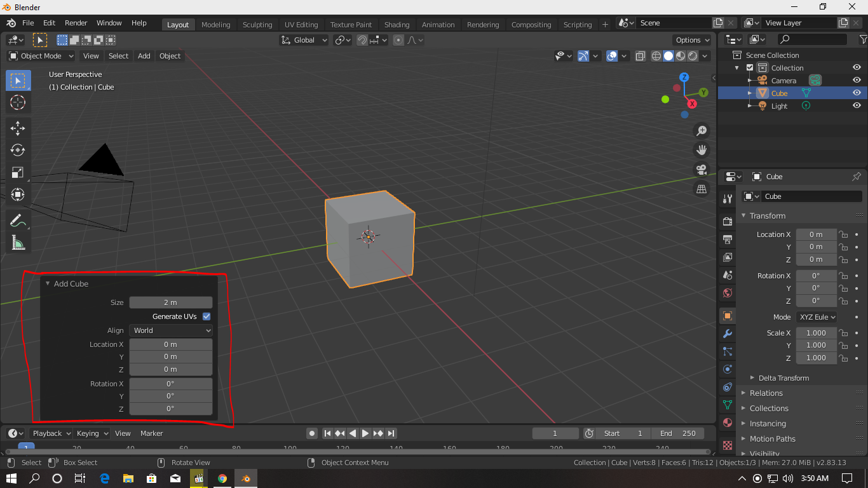Switch viewport shading to wireframe

coord(656,56)
